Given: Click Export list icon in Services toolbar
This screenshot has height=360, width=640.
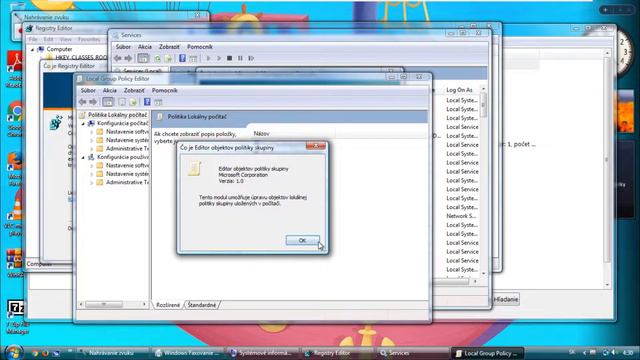Looking at the screenshot, I should pos(168,58).
